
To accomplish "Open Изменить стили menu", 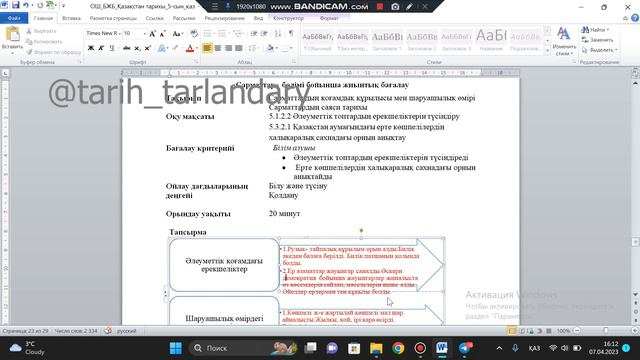I will [x=564, y=42].
